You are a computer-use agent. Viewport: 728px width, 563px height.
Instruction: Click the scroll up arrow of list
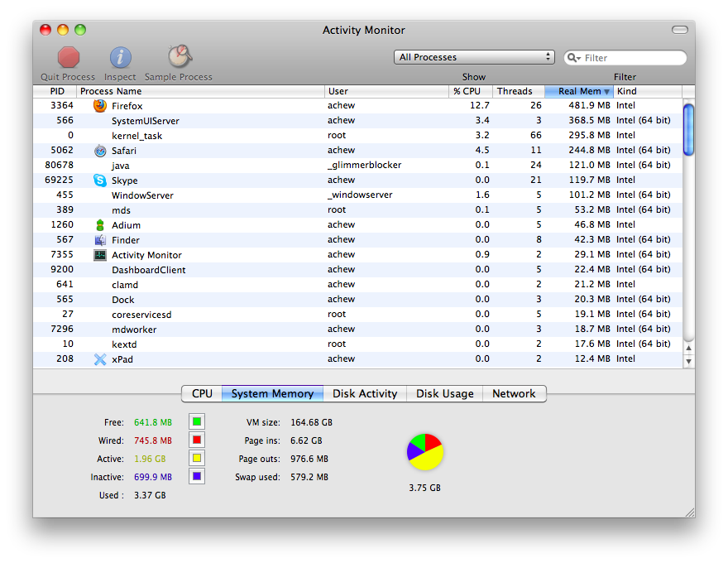coord(689,348)
